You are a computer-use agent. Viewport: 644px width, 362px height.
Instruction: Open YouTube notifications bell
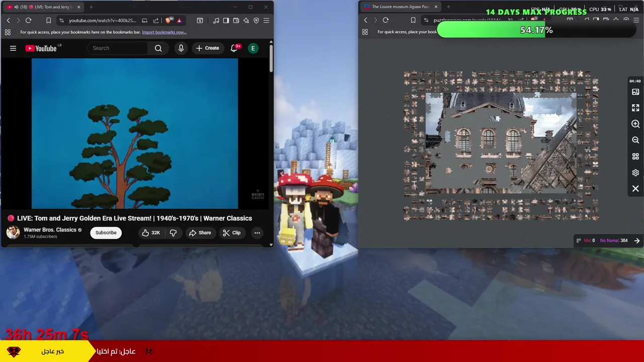click(234, 48)
